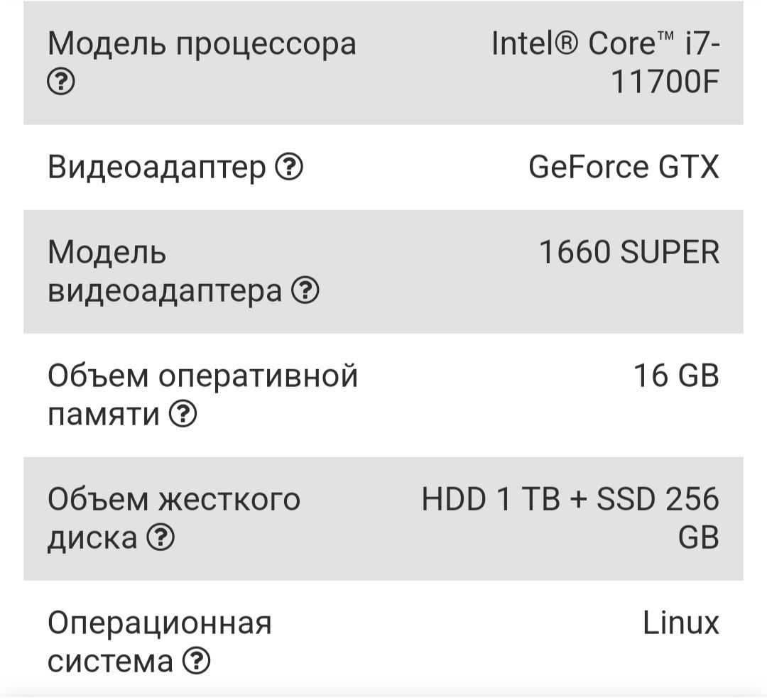Select the Модель видеоадаптера label

[x=164, y=272]
